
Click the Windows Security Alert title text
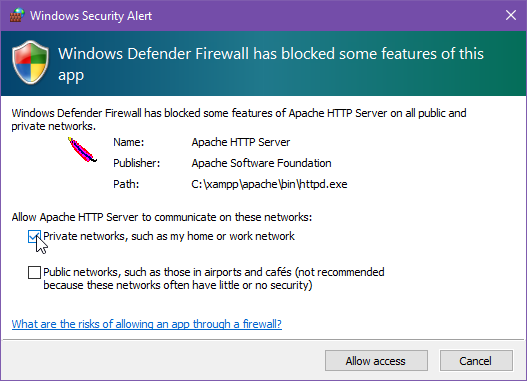point(91,16)
